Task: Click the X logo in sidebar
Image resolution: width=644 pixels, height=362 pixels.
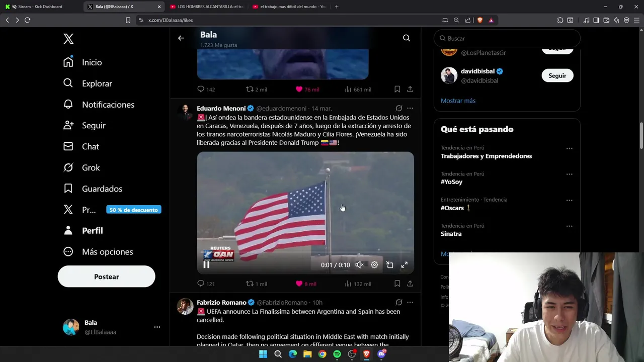Action: coord(68,39)
